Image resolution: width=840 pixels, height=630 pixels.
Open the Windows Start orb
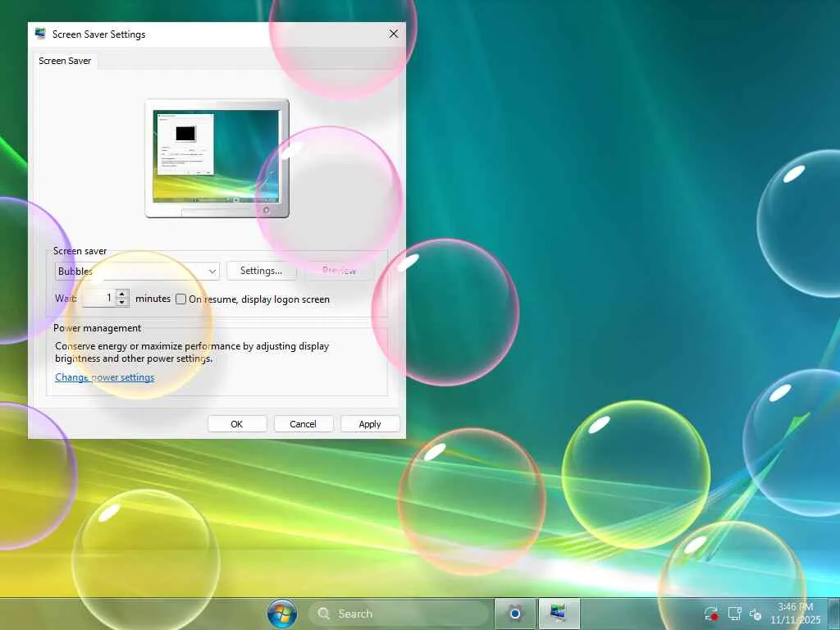point(282,614)
